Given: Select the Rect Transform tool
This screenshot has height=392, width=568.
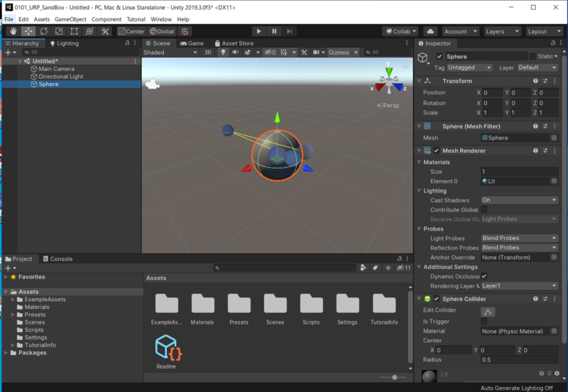Looking at the screenshot, I should (x=75, y=31).
